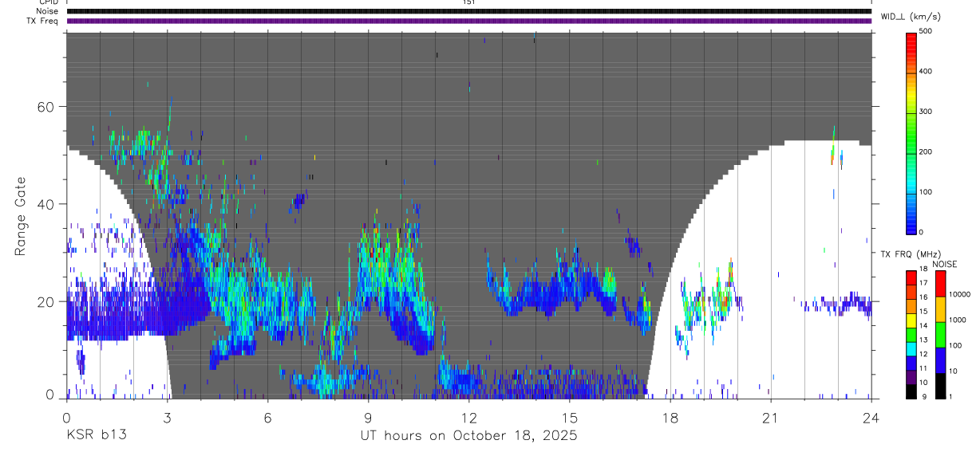Click the 21 tick on the UT hours axis
Viewport: 980px width, 452px height.
771,417
